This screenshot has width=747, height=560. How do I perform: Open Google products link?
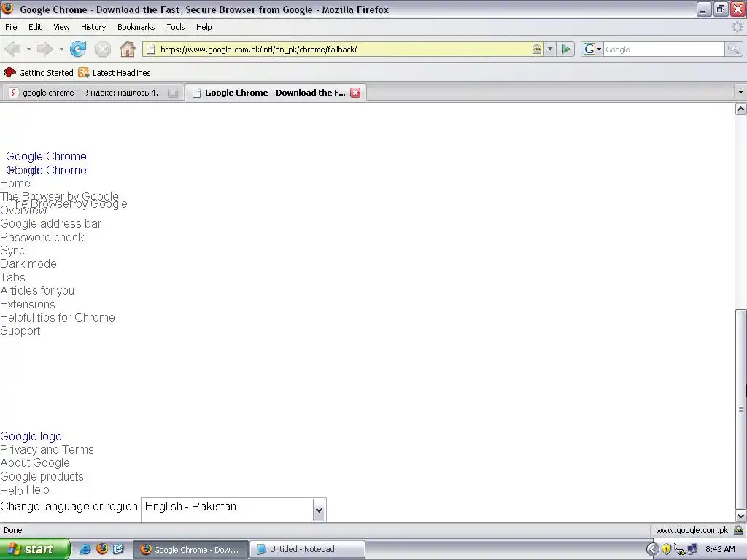(x=42, y=476)
